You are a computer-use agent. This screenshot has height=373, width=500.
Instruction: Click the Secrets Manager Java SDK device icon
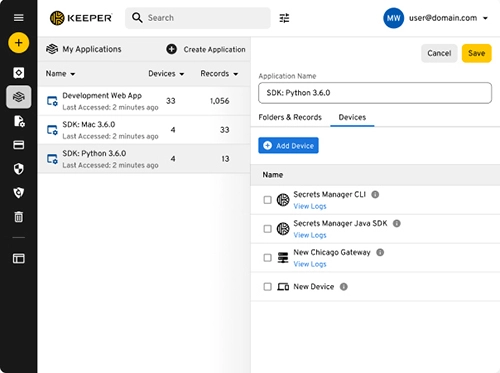coord(283,229)
